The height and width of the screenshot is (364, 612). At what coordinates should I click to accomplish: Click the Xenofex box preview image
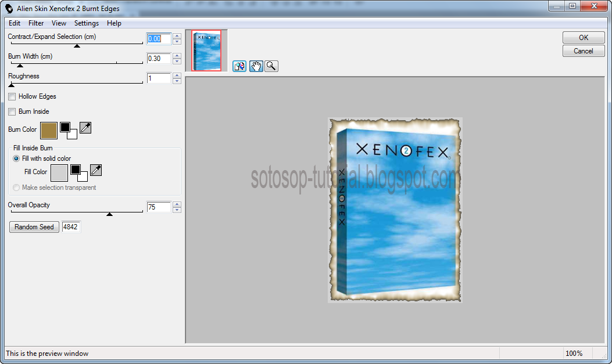(395, 210)
